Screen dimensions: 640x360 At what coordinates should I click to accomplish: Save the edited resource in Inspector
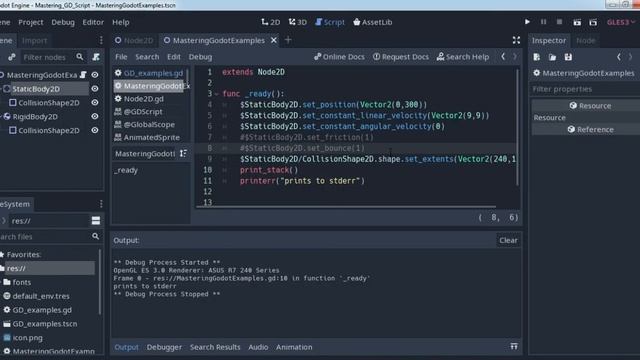point(568,57)
